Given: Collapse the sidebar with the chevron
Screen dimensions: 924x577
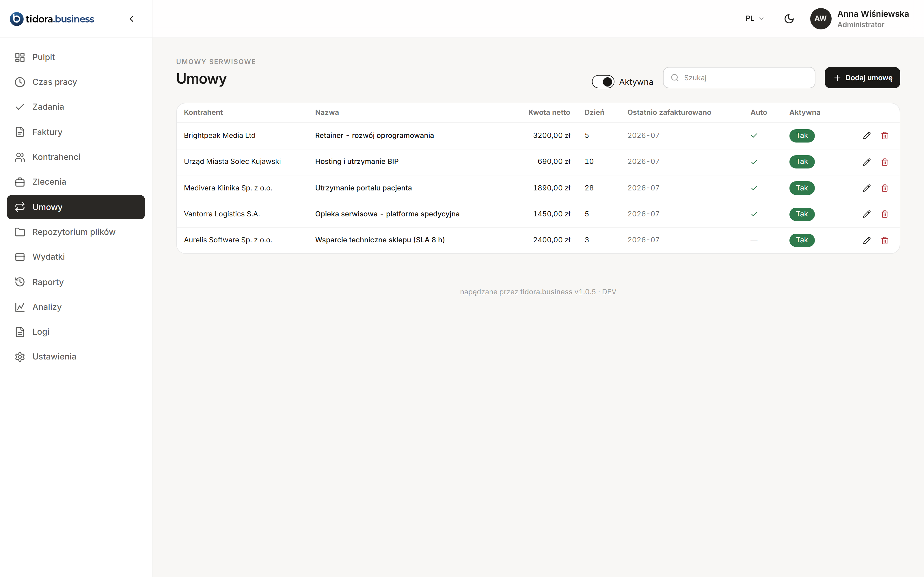Looking at the screenshot, I should [131, 19].
